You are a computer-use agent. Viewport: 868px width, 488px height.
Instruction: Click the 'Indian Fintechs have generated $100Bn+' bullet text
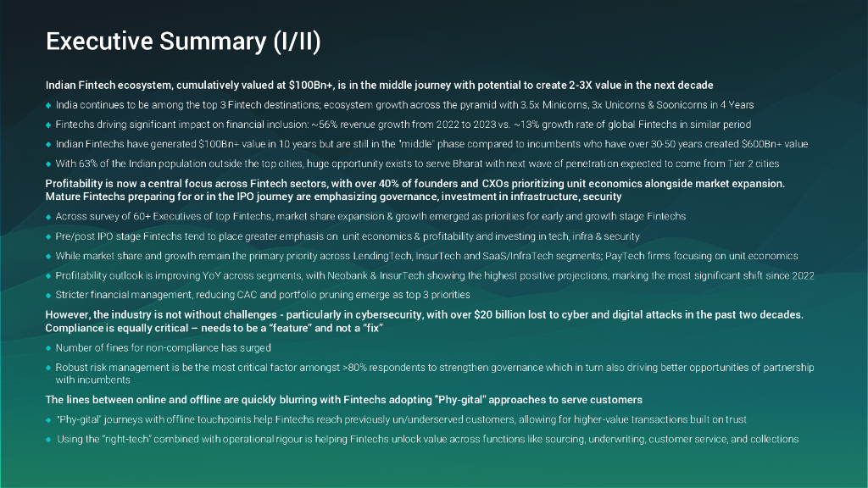point(431,144)
